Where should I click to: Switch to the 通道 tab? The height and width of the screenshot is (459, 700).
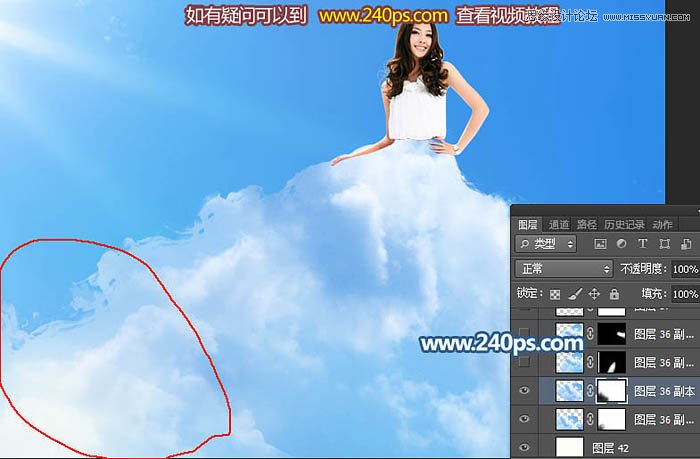[559, 224]
